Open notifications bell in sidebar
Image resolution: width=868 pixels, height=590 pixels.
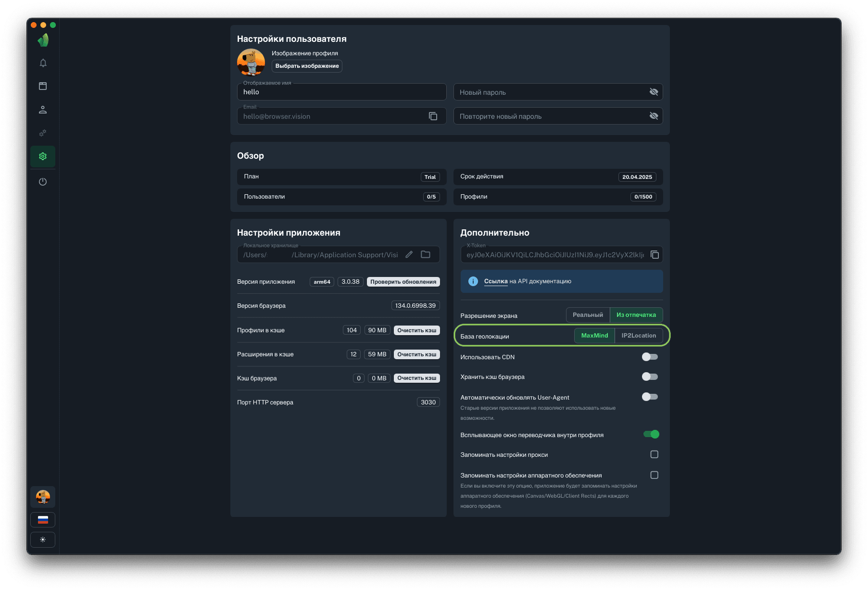43,63
